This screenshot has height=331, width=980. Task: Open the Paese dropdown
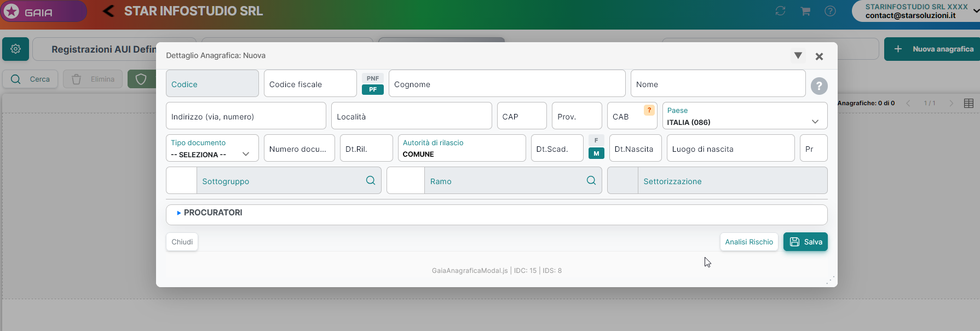(745, 116)
